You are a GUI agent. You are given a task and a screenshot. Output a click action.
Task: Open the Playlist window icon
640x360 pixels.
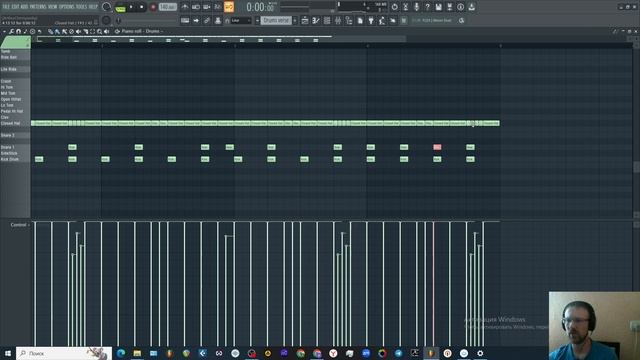click(x=305, y=20)
